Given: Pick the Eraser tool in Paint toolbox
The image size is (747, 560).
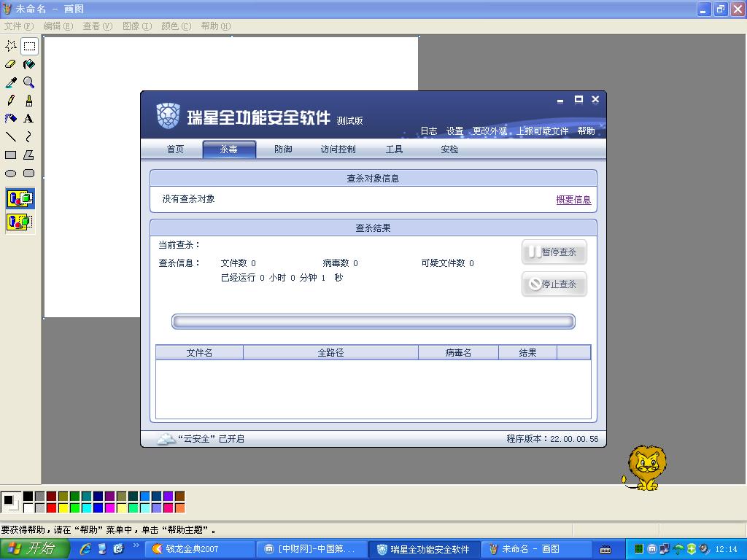Looking at the screenshot, I should [x=11, y=64].
